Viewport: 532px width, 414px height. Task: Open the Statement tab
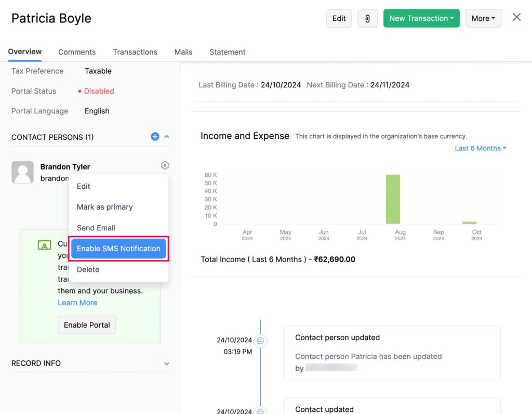(x=227, y=52)
